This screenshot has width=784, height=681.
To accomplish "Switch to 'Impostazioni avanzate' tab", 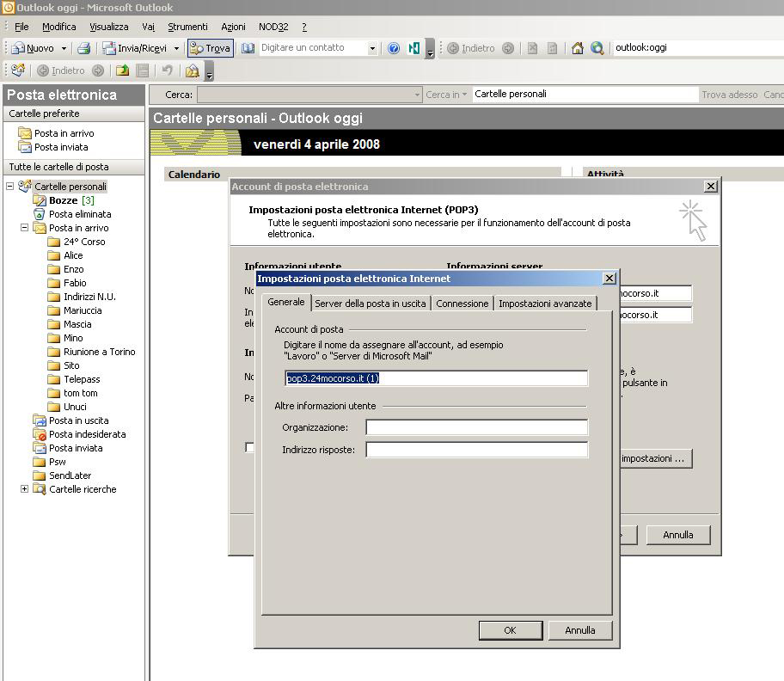I will [545, 304].
